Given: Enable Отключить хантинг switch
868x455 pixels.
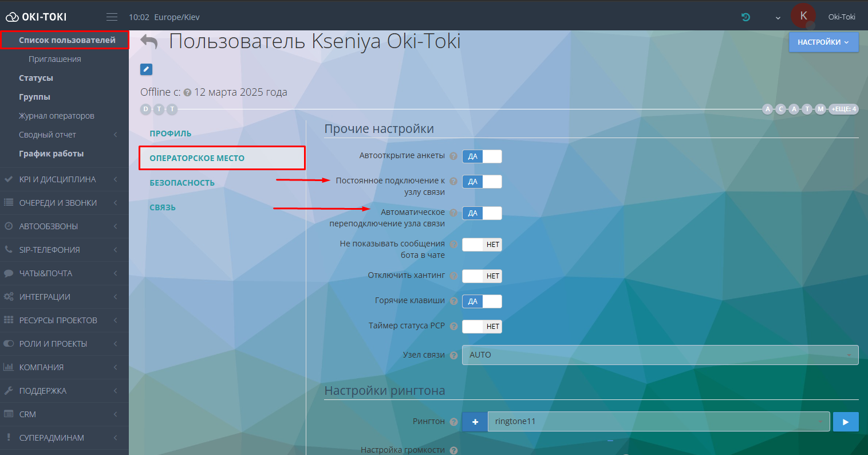Looking at the screenshot, I should [x=482, y=276].
